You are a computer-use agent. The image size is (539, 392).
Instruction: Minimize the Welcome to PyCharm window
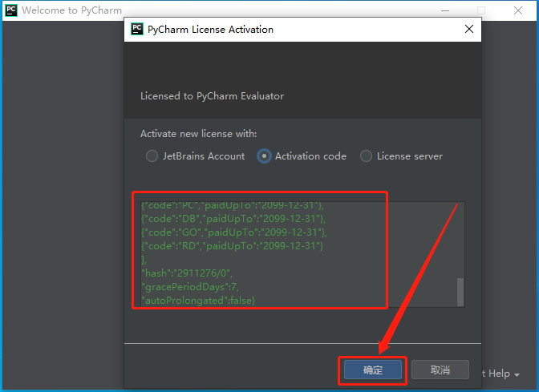(445, 10)
